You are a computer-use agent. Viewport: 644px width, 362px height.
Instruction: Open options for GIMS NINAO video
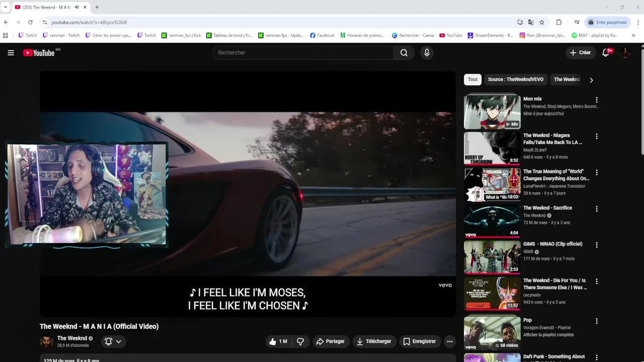pyautogui.click(x=597, y=245)
